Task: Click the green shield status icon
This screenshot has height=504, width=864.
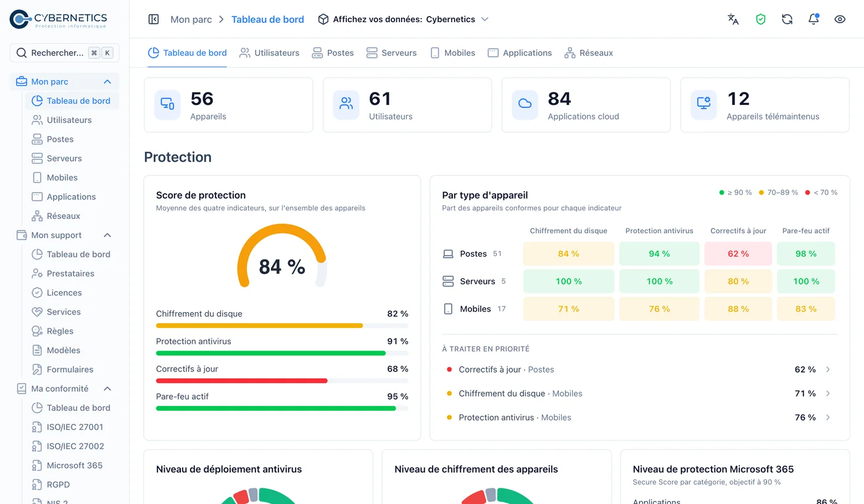Action: click(x=760, y=19)
